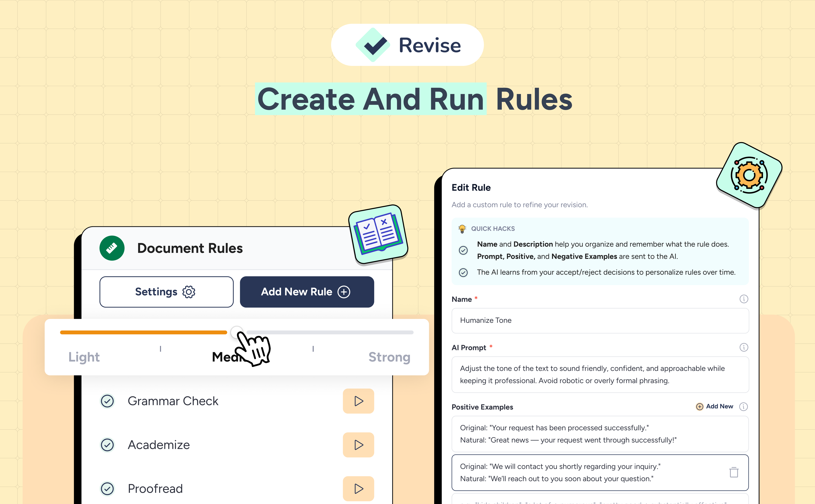The image size is (815, 504).
Task: Click the Positive Examples label
Action: point(482,407)
